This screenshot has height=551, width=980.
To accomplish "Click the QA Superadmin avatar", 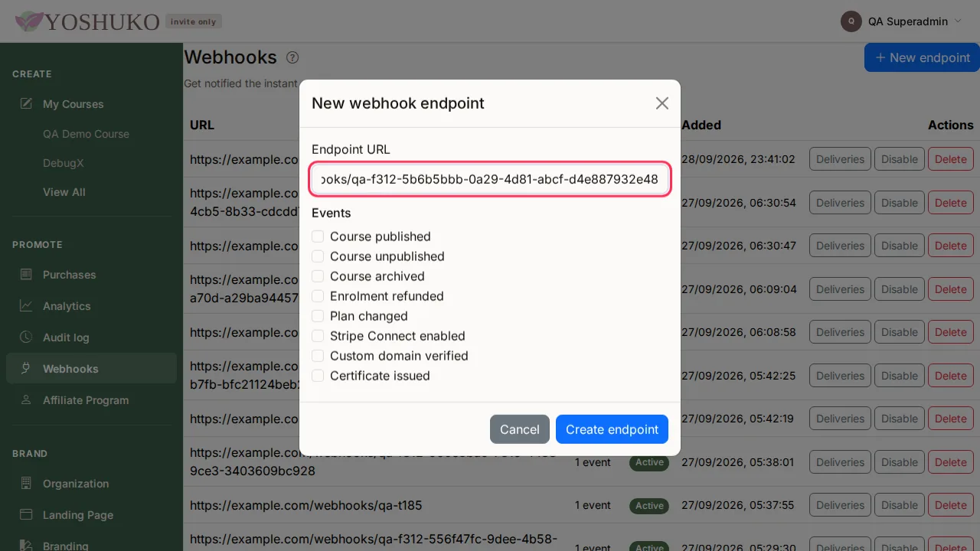I will pos(851,21).
